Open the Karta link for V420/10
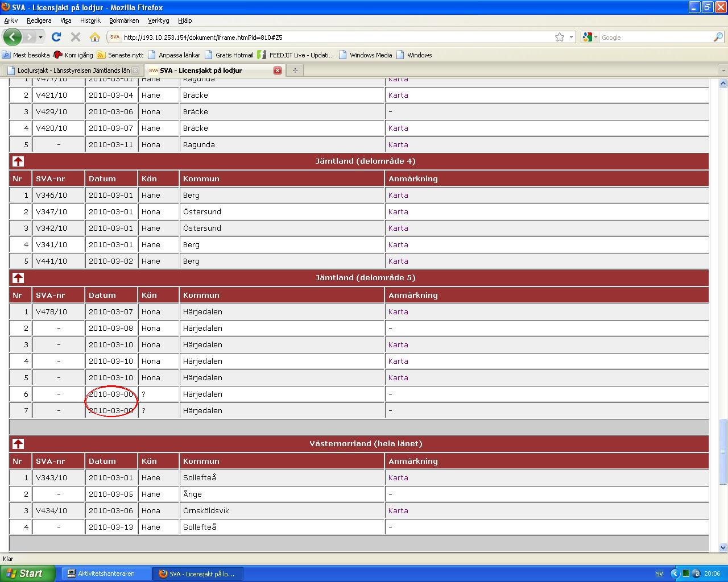 [x=398, y=128]
